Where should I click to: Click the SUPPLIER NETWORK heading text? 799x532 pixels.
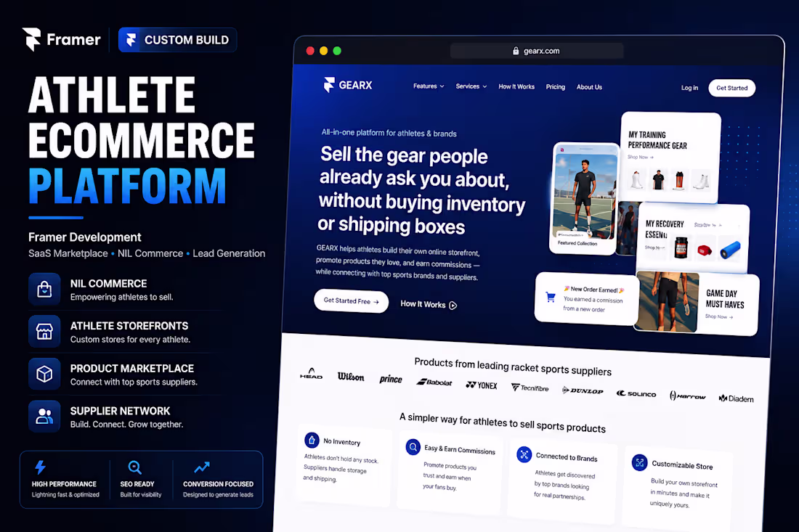click(121, 411)
